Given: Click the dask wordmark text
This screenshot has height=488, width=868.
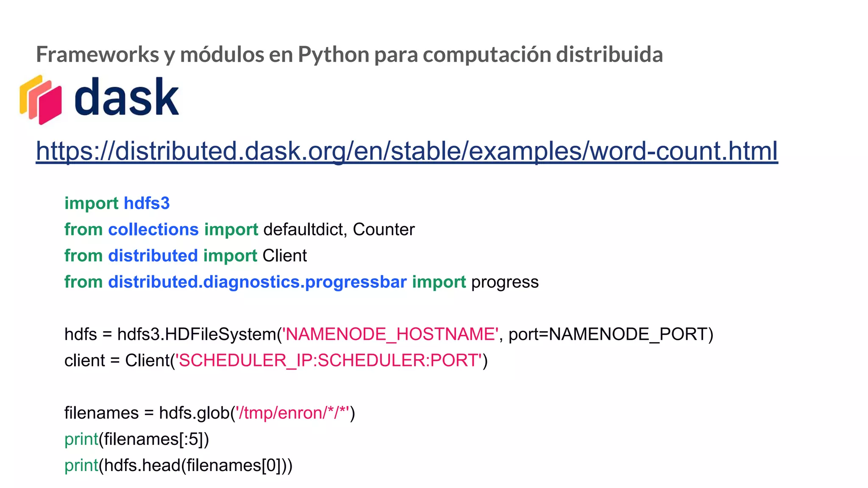Looking at the screenshot, I should click(x=127, y=97).
